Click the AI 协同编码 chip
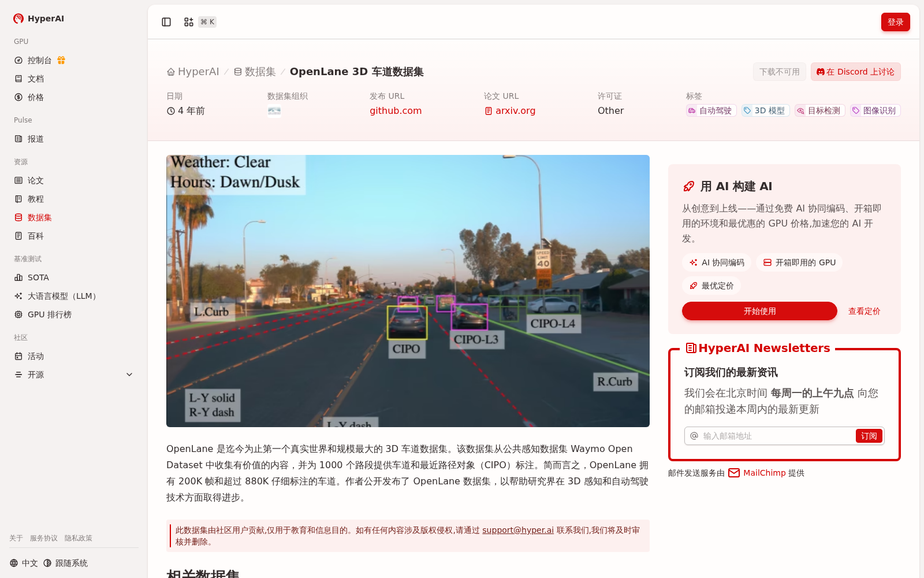 point(717,262)
